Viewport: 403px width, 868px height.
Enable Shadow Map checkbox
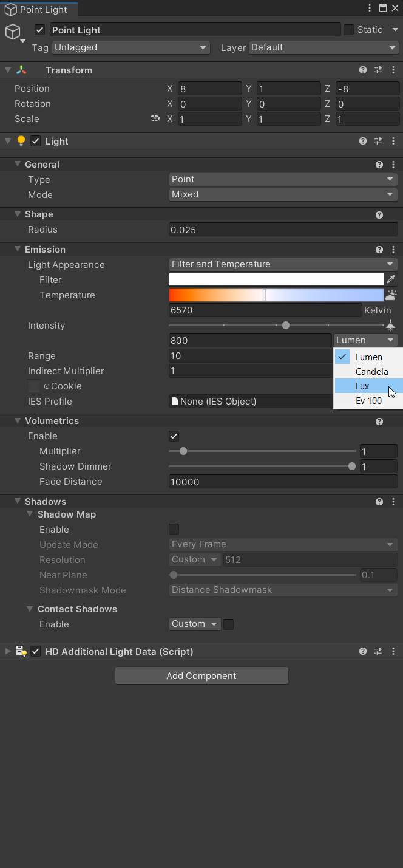coord(174,529)
